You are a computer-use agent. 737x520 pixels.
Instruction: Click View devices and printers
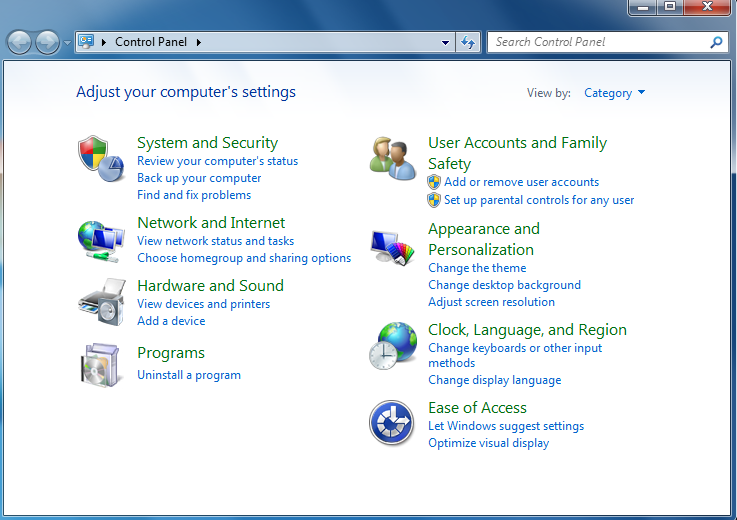tap(204, 304)
